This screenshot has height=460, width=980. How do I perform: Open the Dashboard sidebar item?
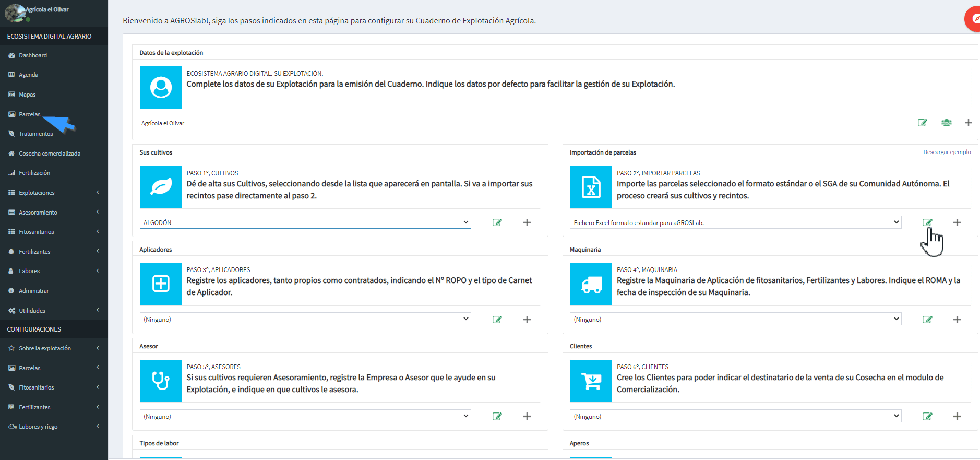coord(32,55)
